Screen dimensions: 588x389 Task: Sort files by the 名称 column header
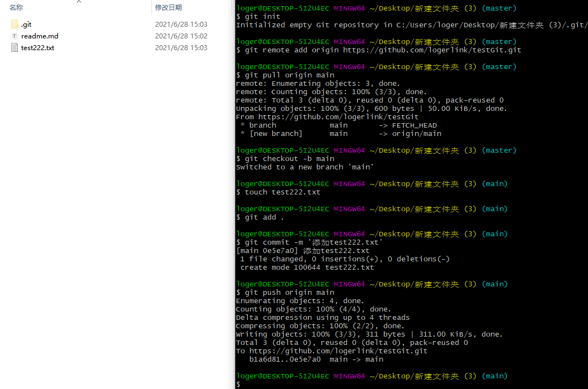click(16, 7)
